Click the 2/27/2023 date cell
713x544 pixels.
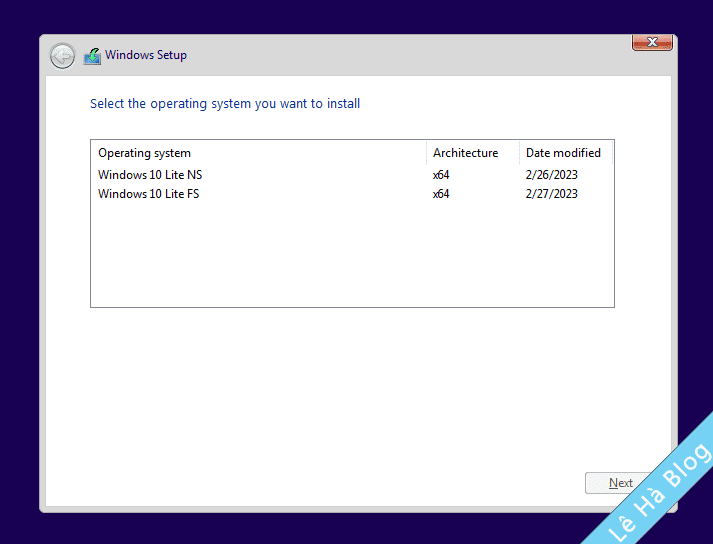(x=552, y=194)
